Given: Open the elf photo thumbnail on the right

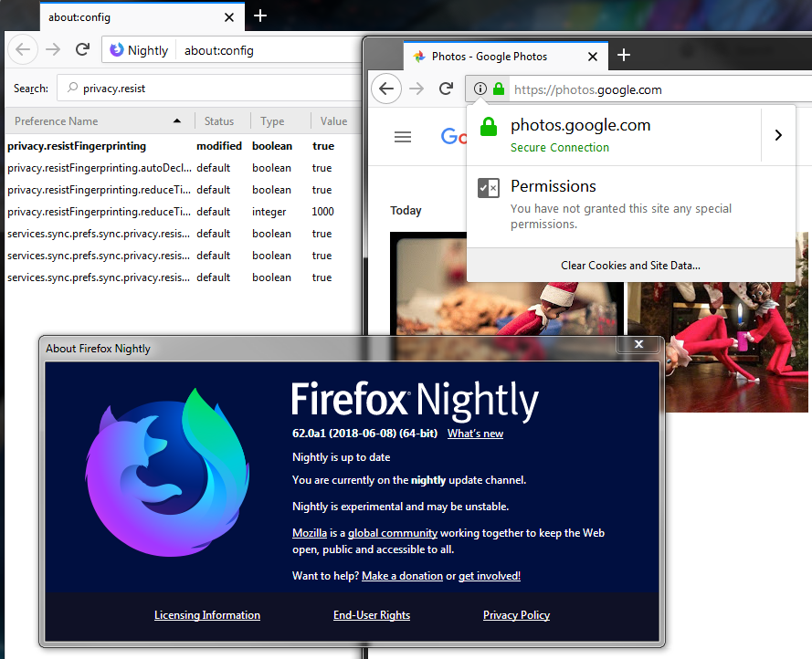Looking at the screenshot, I should click(718, 347).
